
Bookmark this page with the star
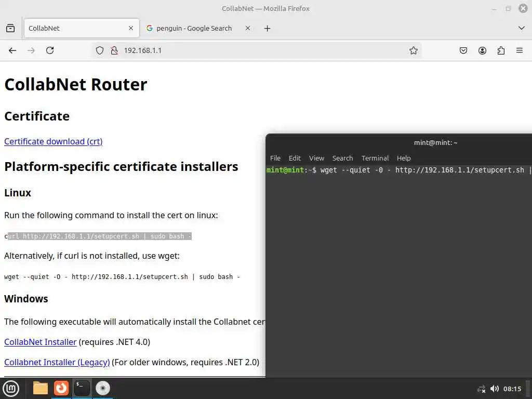click(413, 50)
